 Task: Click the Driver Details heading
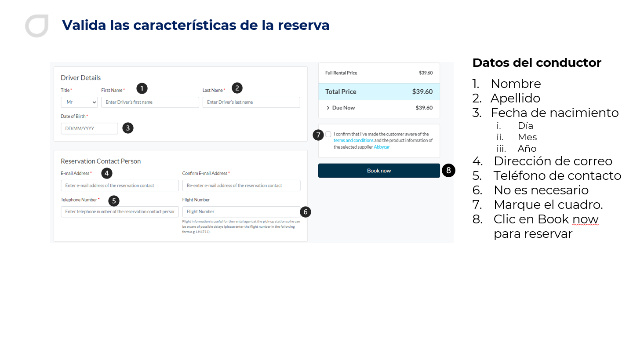pos(81,78)
